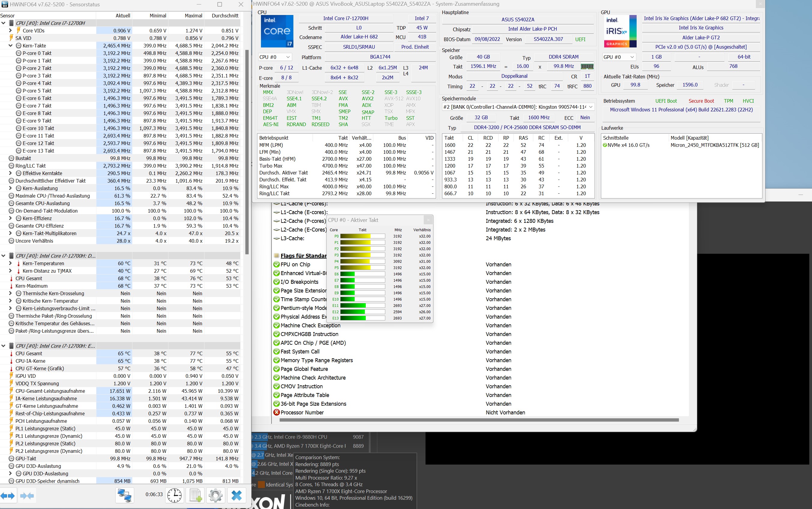Collapse the first CPU [#0] i7-12700H group
The image size is (812, 509).
(x=3, y=23)
